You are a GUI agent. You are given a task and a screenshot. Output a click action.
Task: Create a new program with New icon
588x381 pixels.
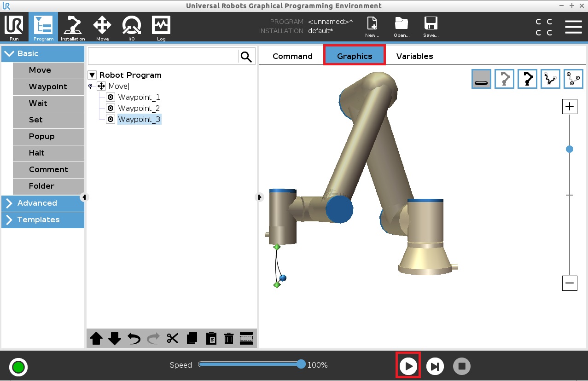click(x=372, y=28)
